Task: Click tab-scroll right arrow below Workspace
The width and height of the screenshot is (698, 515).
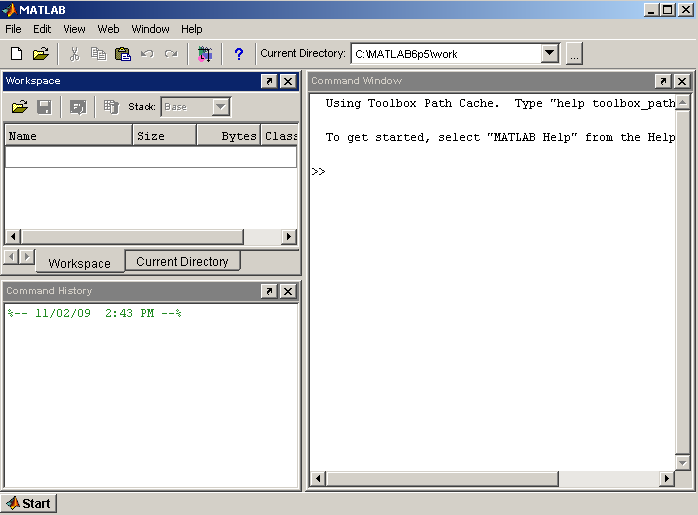Action: [27, 256]
